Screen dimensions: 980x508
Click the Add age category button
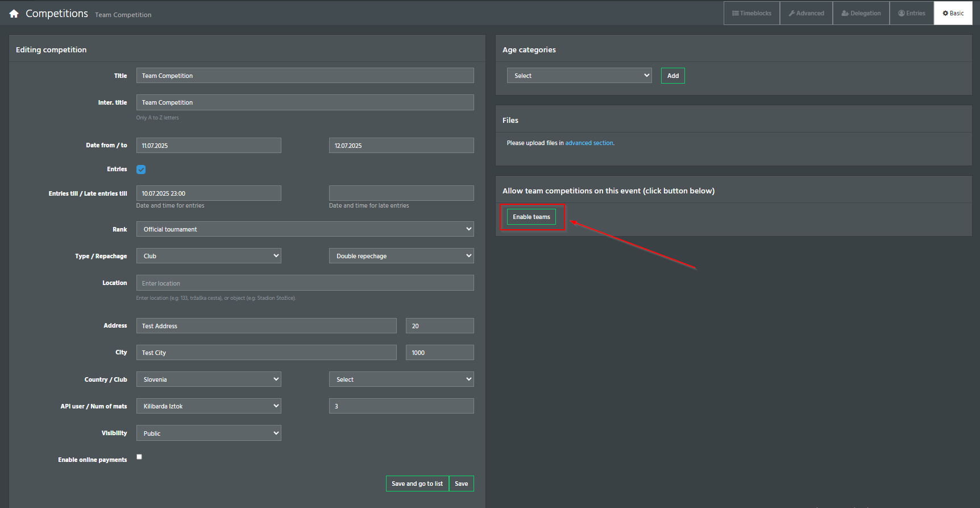(x=673, y=76)
